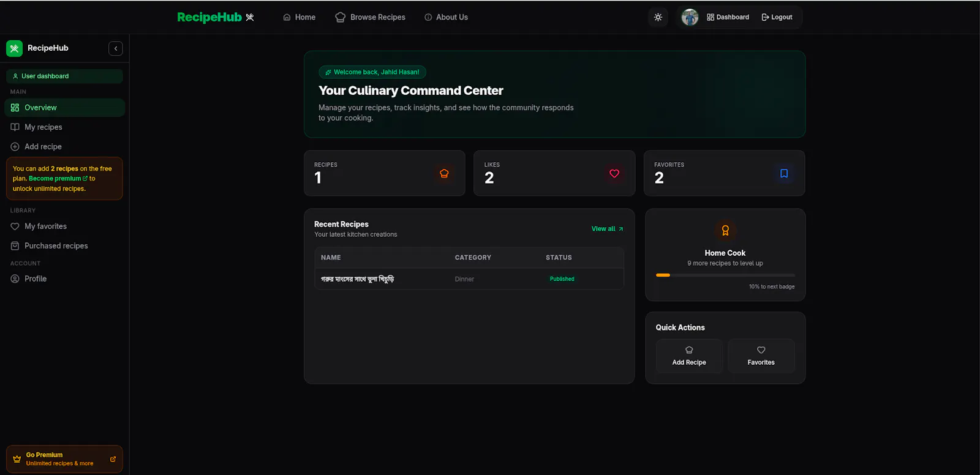Screen dimensions: 980x475
Task: Click the User dashboard badge
Action: pos(64,77)
